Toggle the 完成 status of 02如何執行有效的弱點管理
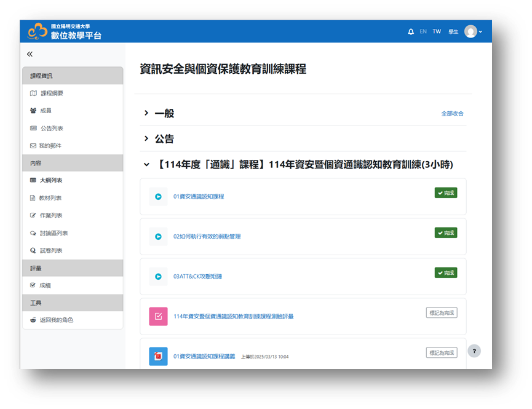The width and height of the screenshot is (532, 409). (445, 233)
